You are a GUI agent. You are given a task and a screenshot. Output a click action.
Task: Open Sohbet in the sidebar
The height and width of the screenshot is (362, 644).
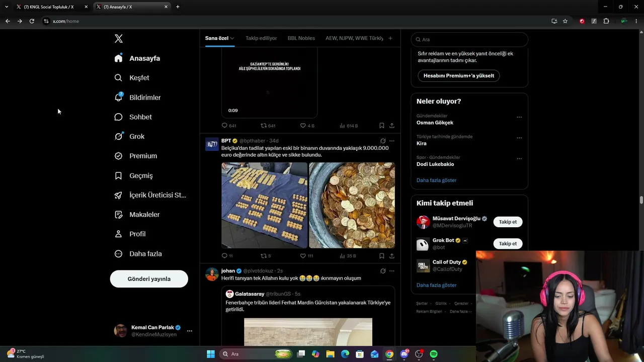tap(133, 117)
